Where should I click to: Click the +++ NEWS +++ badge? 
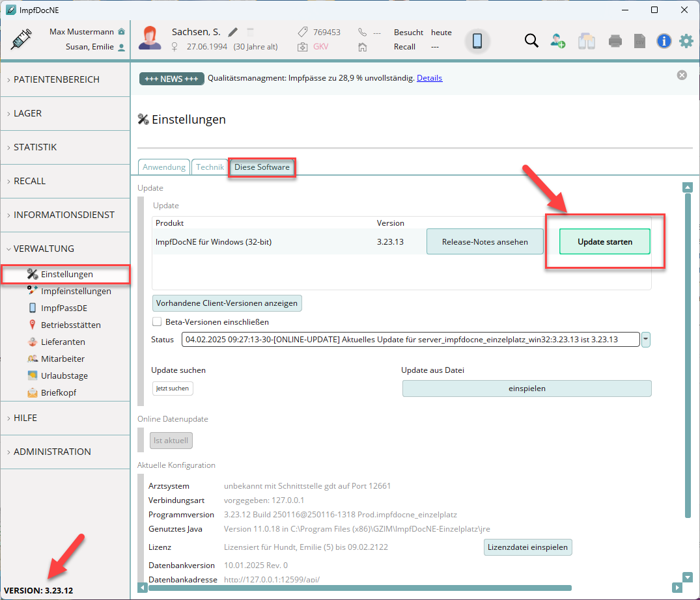171,79
